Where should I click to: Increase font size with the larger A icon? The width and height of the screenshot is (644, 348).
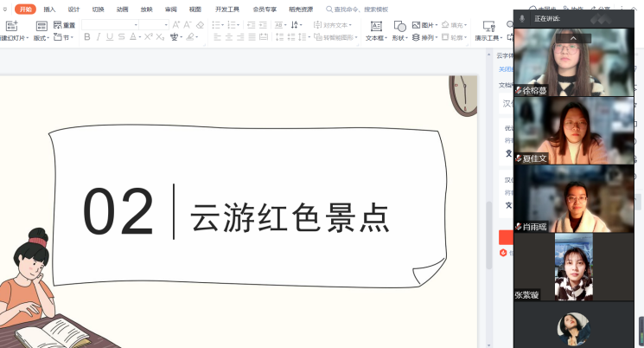pyautogui.click(x=176, y=25)
